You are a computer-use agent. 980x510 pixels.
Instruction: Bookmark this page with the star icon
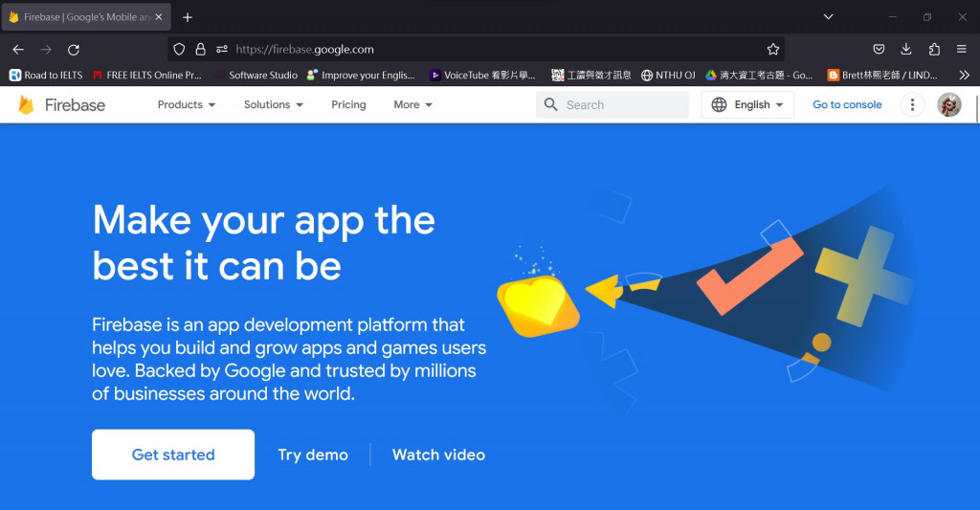pos(773,50)
